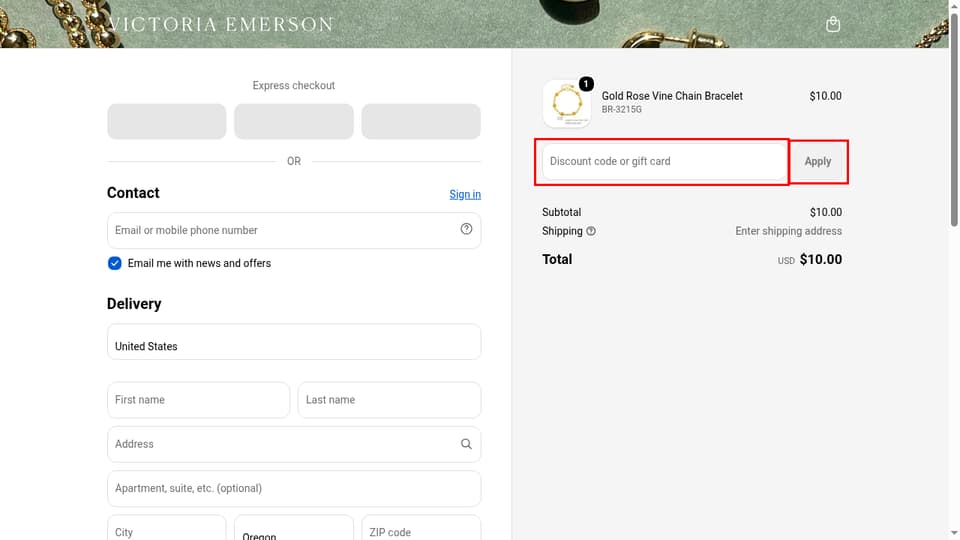Screen dimensions: 960x540
Task: Click the BR-3215G product code
Action: point(621,110)
